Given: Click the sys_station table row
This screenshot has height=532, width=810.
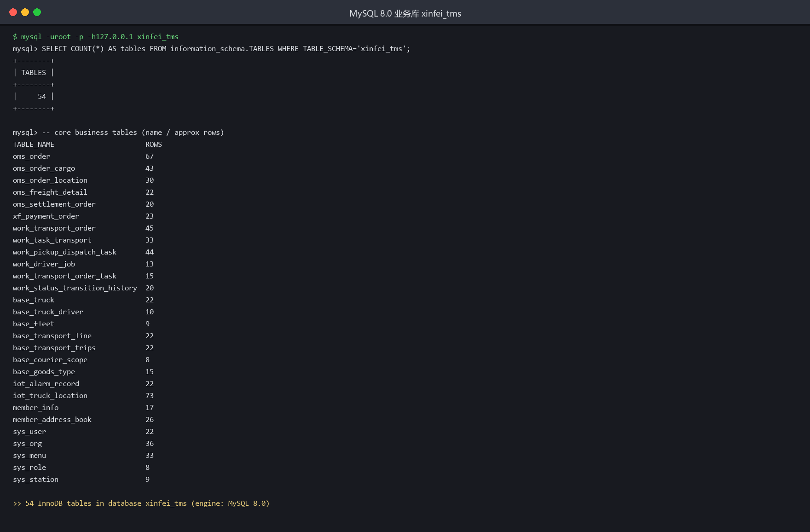Looking at the screenshot, I should coord(81,480).
